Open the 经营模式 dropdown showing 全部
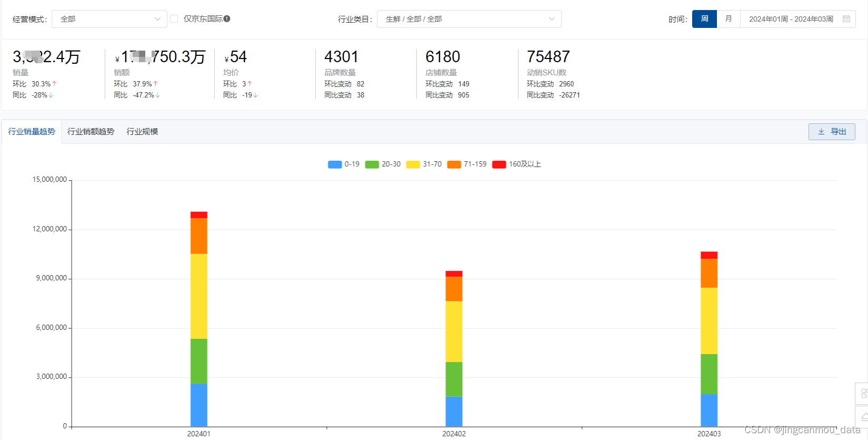Image resolution: width=868 pixels, height=440 pixels. pyautogui.click(x=109, y=19)
